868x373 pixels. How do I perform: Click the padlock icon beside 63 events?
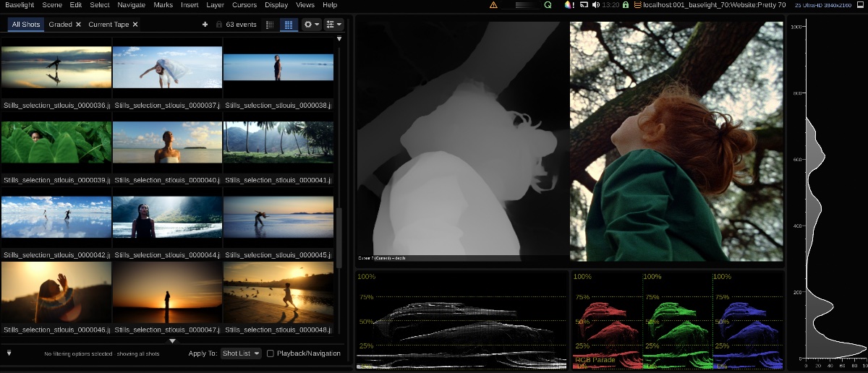tap(218, 25)
